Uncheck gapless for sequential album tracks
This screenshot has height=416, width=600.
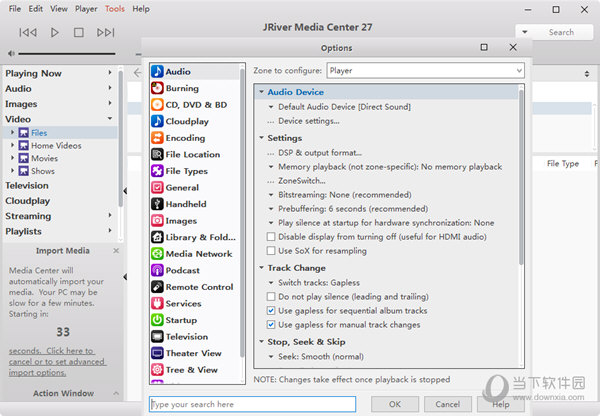[271, 310]
